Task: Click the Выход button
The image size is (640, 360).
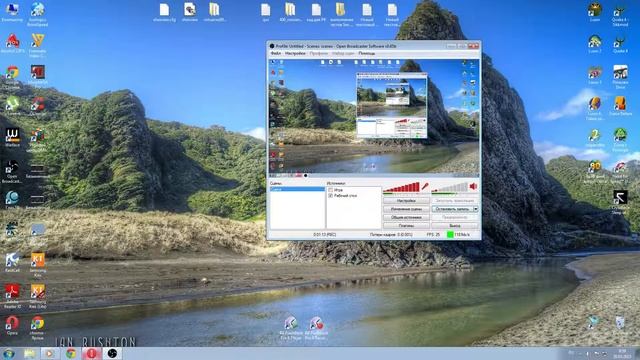Action: coord(455,226)
